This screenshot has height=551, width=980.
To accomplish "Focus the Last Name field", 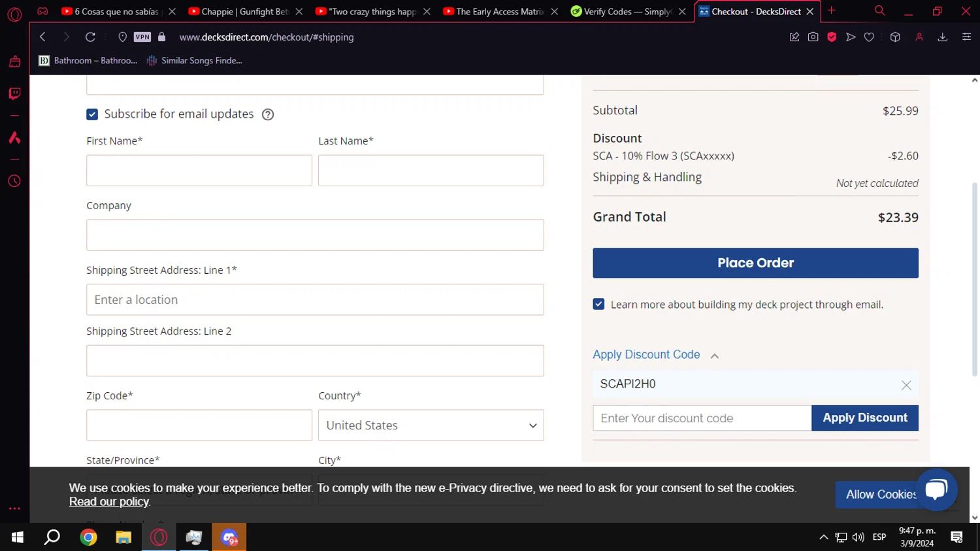I will (431, 171).
